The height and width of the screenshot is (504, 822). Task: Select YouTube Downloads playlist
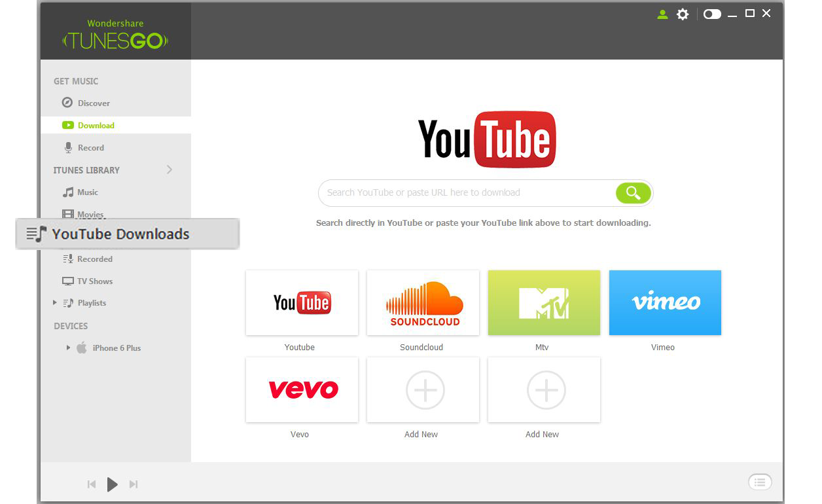pos(120,234)
